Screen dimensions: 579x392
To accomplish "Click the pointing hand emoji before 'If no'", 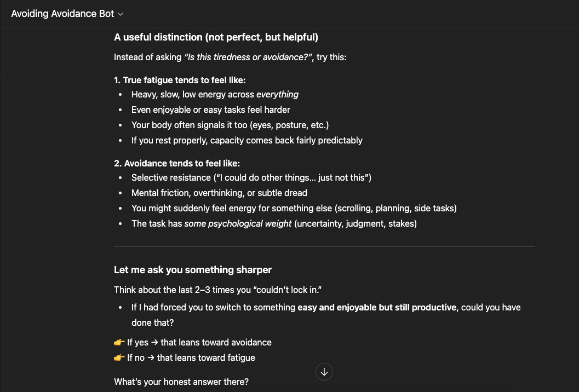I will pos(119,358).
